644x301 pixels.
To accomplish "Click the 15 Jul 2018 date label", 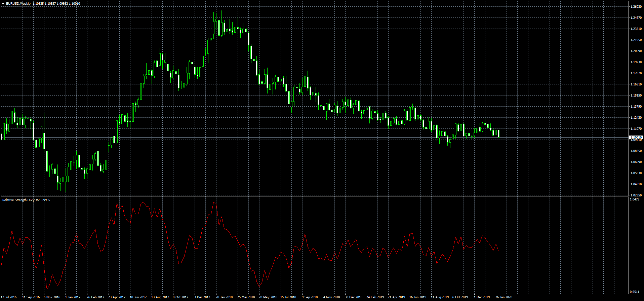I will tap(288, 297).
